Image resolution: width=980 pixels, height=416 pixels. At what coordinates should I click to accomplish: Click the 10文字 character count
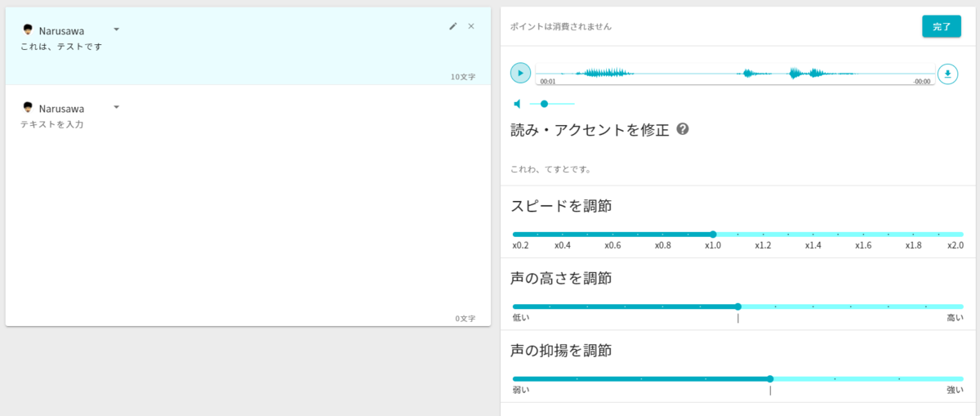[463, 77]
